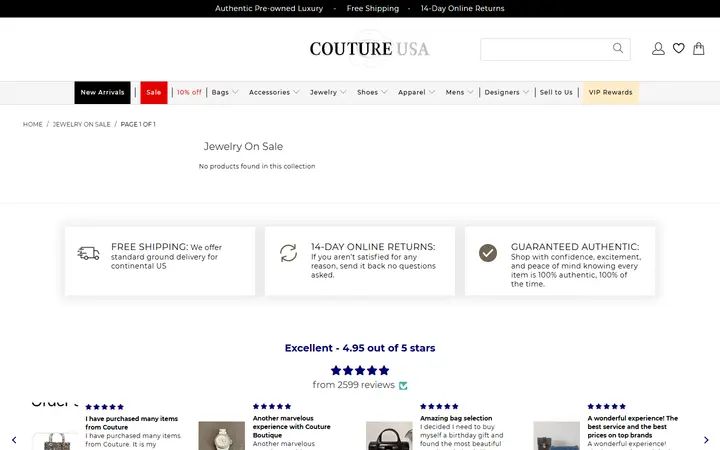Open the black handbag review thumbnail

(x=389, y=436)
